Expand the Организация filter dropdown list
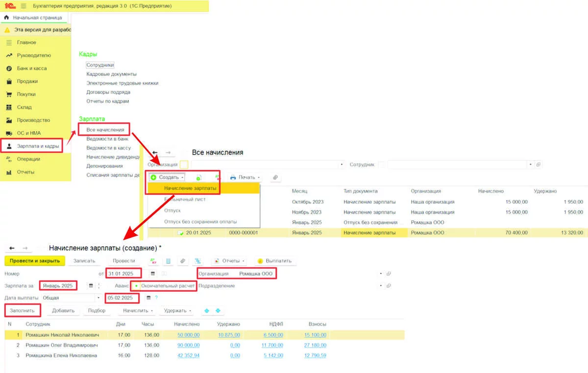Viewport: 588px width, 373px height. [x=342, y=165]
